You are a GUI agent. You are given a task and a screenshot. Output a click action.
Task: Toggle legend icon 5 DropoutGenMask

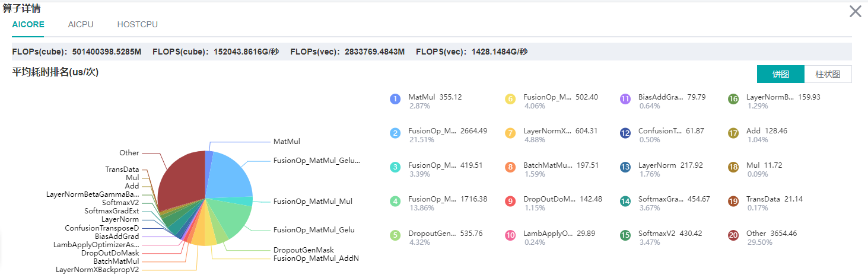point(395,235)
